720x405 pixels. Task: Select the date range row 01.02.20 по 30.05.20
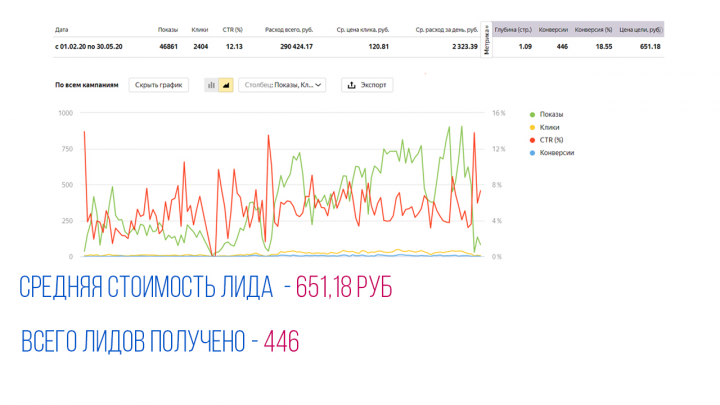point(358,47)
